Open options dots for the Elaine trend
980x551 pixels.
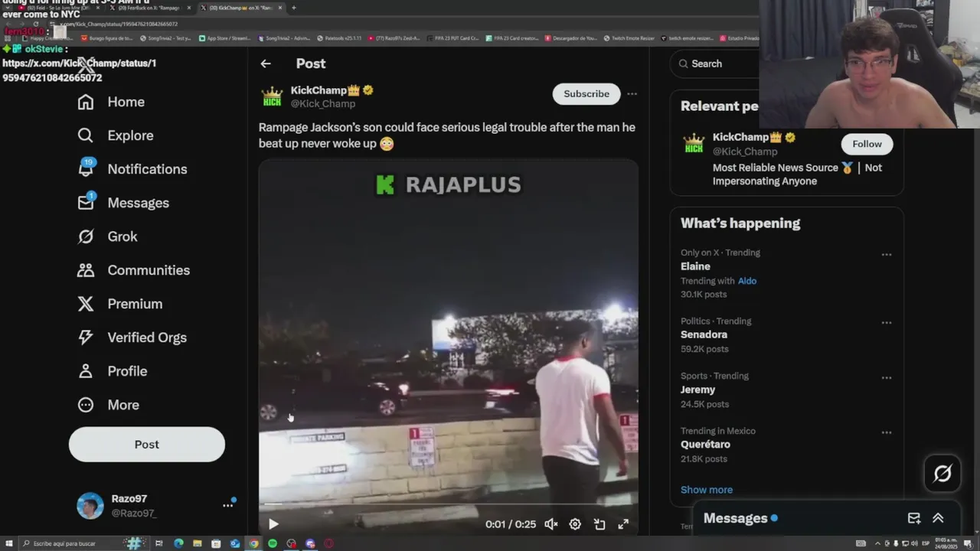[x=887, y=255]
